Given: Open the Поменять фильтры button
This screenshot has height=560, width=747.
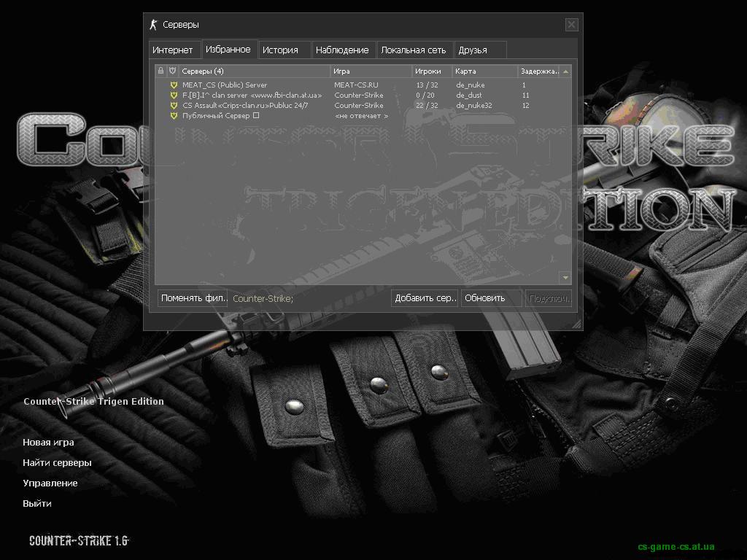Looking at the screenshot, I should [x=193, y=298].
